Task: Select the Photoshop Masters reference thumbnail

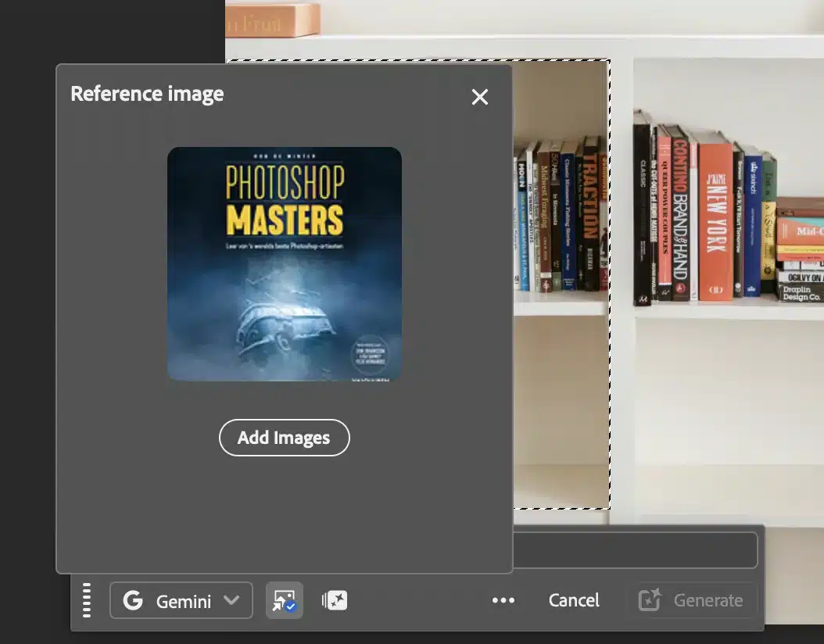Action: tap(285, 263)
